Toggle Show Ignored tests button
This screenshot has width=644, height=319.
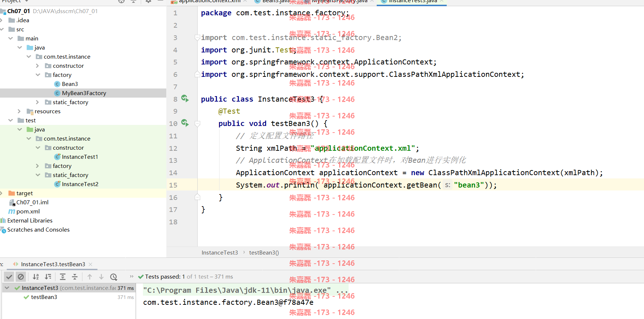tap(21, 277)
